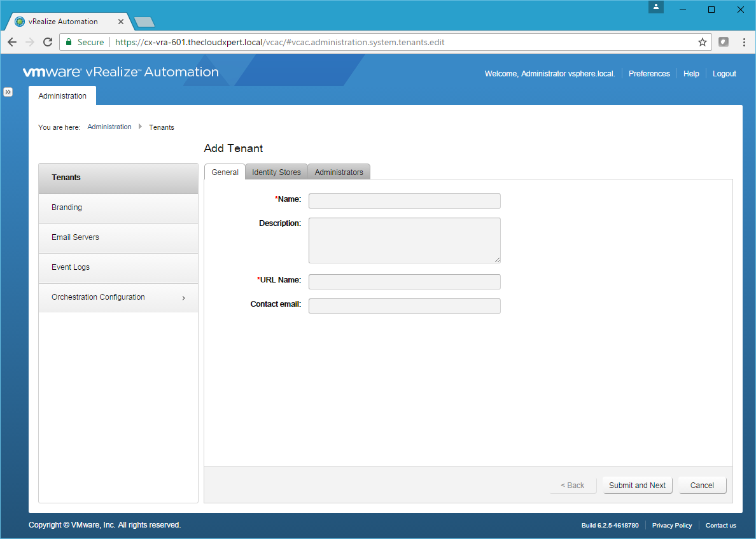Expand the left side panel arrow
The height and width of the screenshot is (539, 756).
tap(8, 92)
